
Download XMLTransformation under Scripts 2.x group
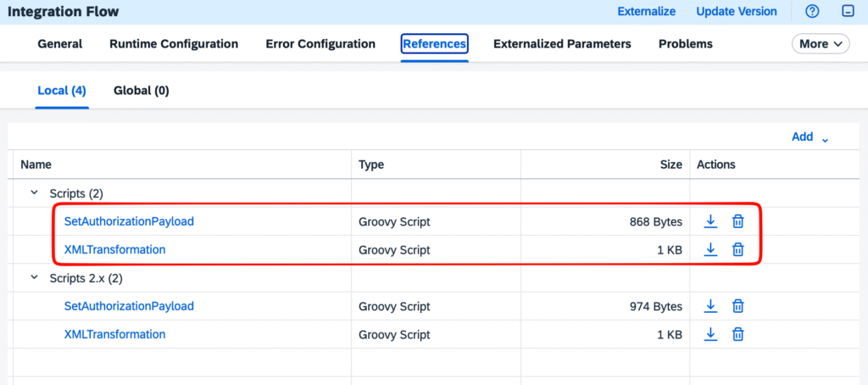click(711, 334)
